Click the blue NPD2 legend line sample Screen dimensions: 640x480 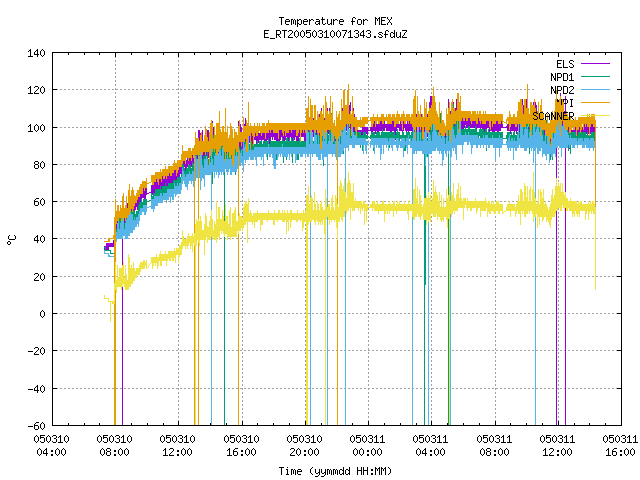pyautogui.click(x=595, y=89)
